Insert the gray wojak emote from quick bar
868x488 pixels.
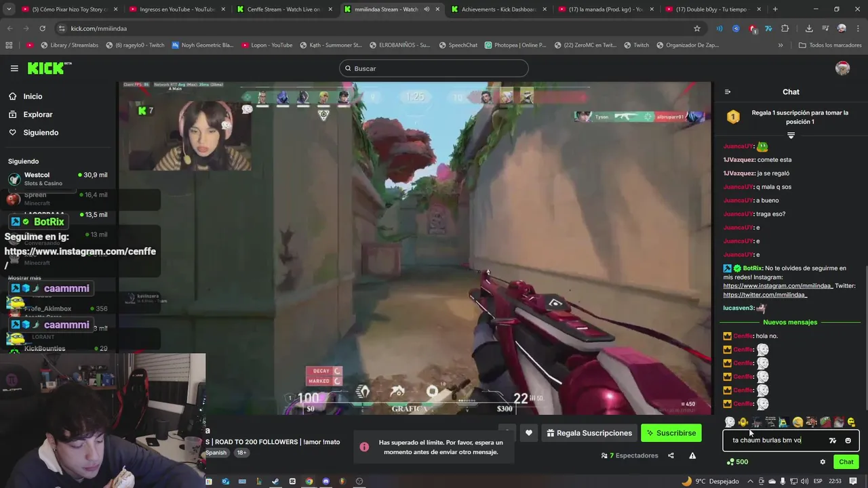pyautogui.click(x=730, y=422)
